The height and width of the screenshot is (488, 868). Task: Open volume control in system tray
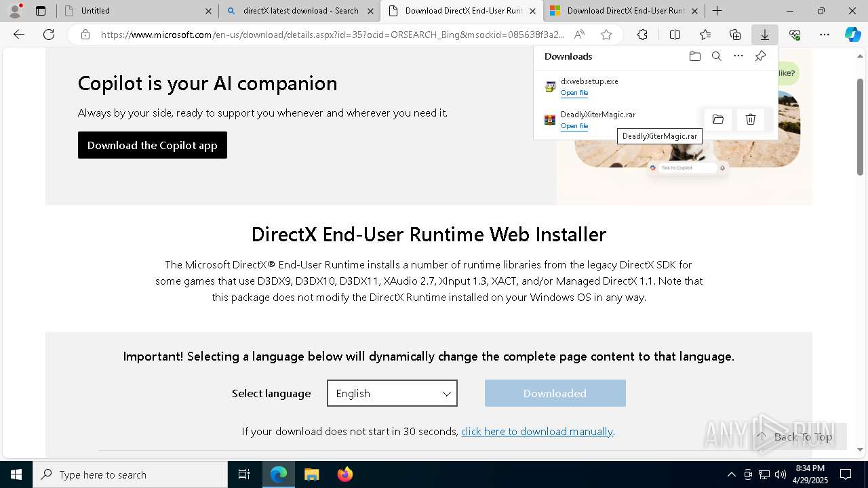tap(781, 474)
